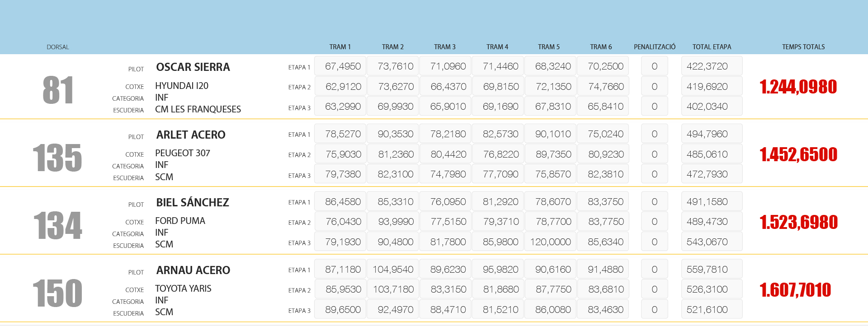Click the TEMPS TOTALS column header

pyautogui.click(x=803, y=47)
